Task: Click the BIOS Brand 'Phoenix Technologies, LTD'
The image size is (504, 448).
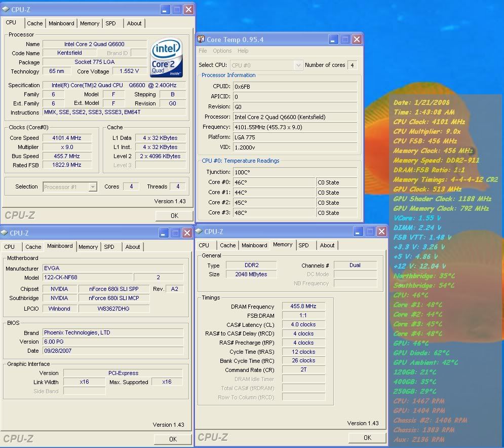Action: click(113, 332)
